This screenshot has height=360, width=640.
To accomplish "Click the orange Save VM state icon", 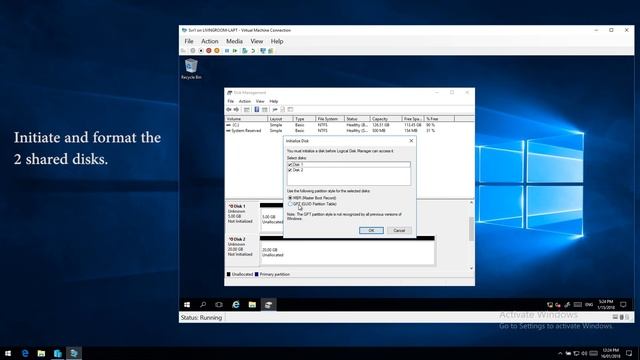I will (x=217, y=51).
